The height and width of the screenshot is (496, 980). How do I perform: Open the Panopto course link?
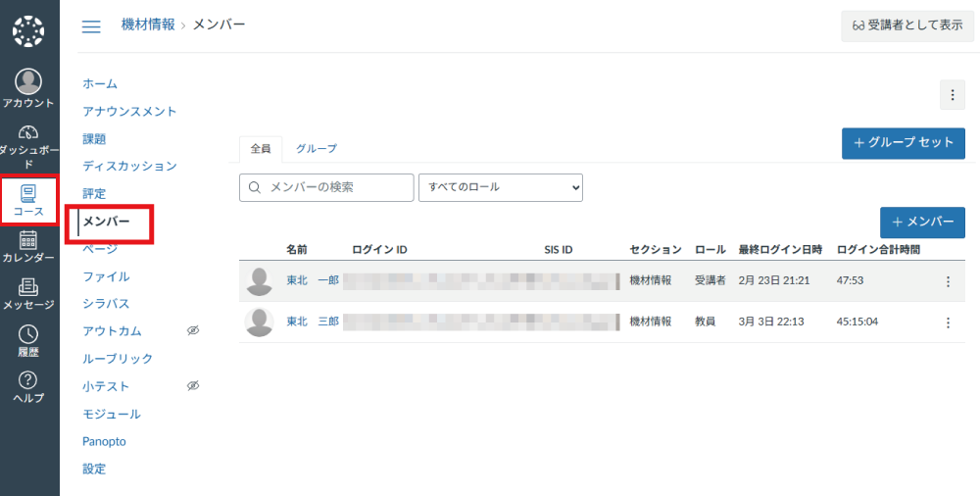105,441
